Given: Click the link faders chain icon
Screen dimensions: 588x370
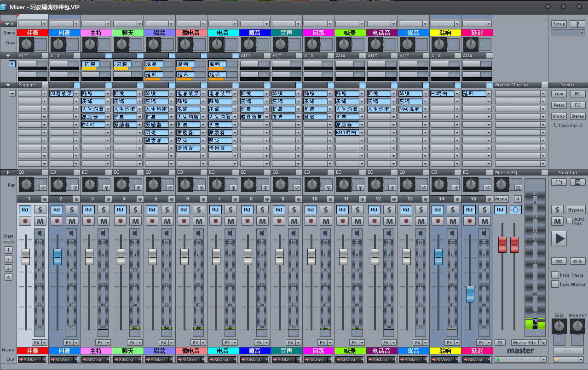Looking at the screenshot, I should click(x=559, y=261).
